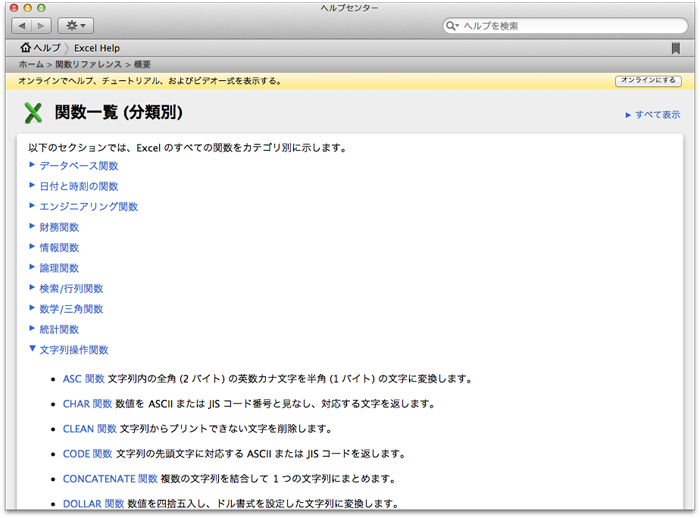700x518 pixels.
Task: Go forward with the right arrow button
Action: click(41, 26)
